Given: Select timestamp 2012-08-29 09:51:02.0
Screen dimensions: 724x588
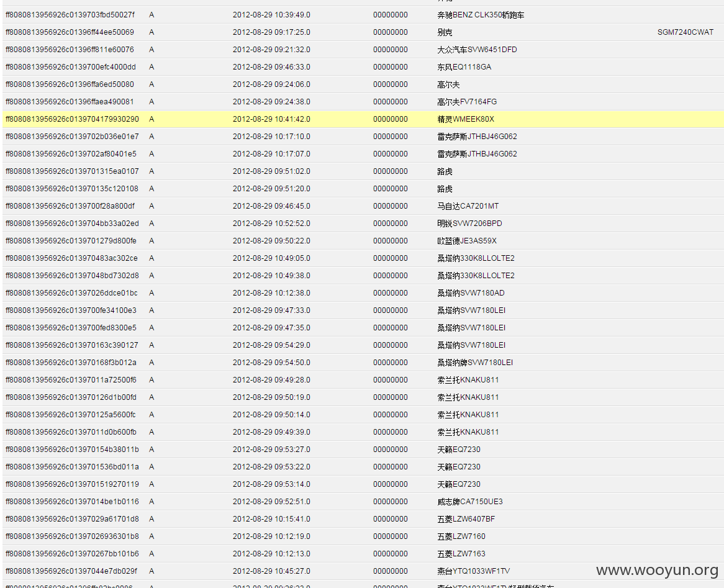Looking at the screenshot, I should [271, 171].
